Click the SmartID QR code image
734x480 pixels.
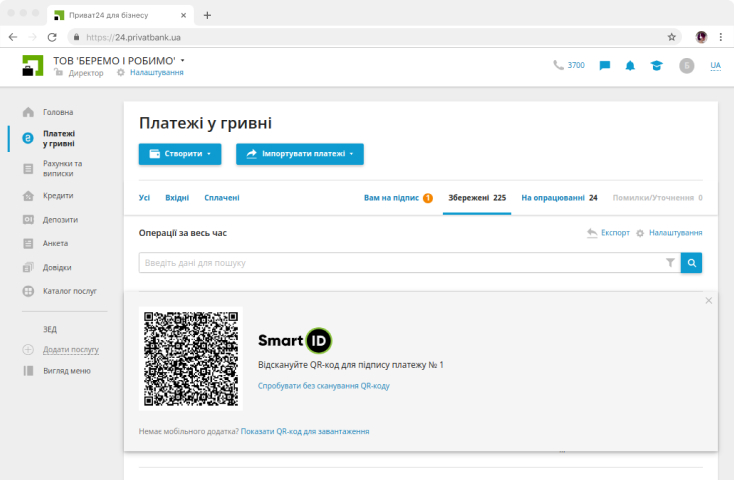191,358
